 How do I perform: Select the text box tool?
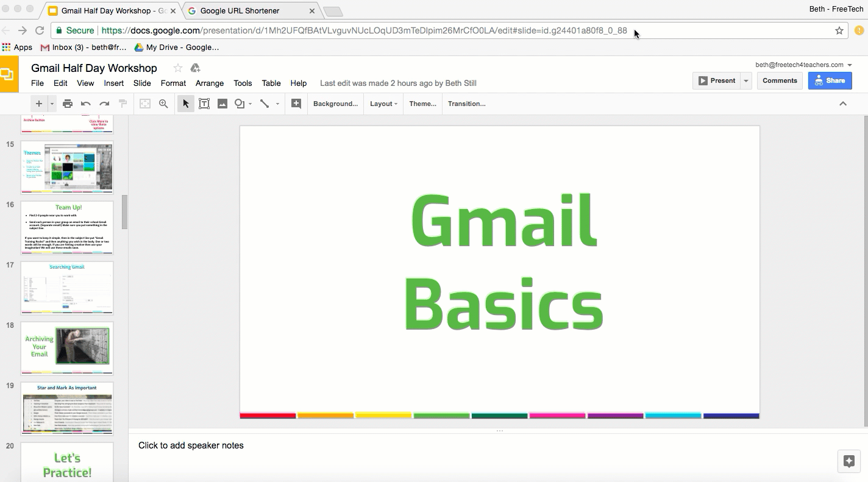(204, 104)
